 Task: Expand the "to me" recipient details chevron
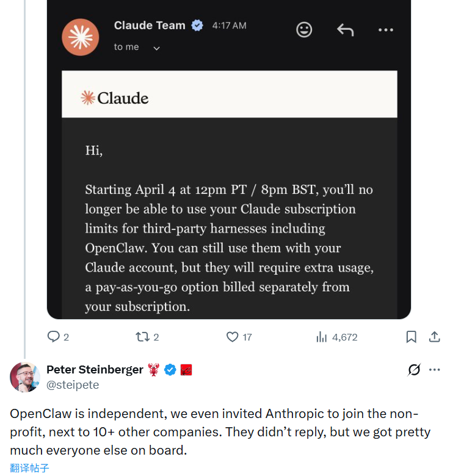click(x=156, y=48)
